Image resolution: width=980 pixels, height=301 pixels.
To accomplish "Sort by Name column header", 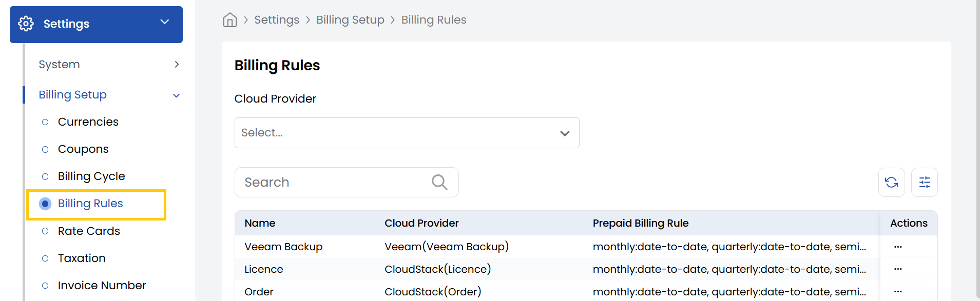I will point(260,223).
